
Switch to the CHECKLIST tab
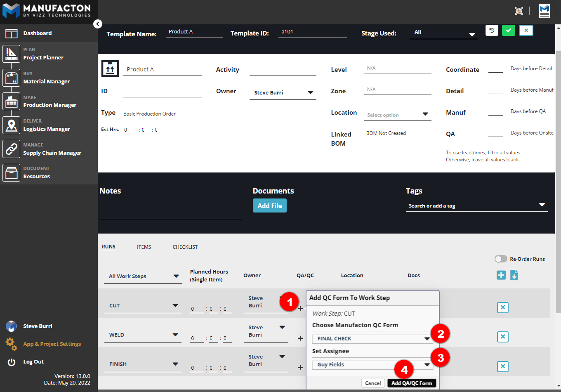tap(185, 247)
